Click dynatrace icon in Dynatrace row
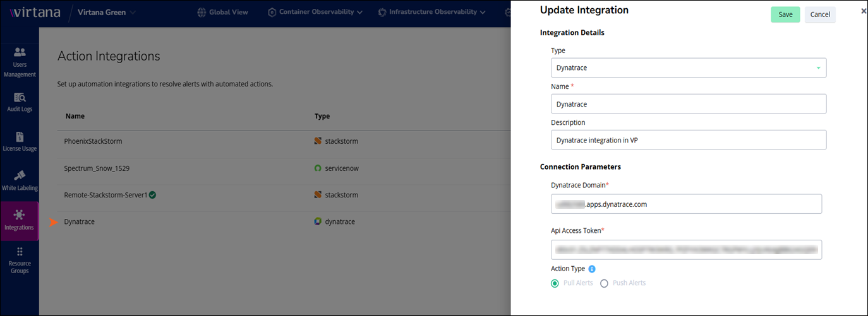Viewport: 868px width, 316px height. pyautogui.click(x=318, y=222)
